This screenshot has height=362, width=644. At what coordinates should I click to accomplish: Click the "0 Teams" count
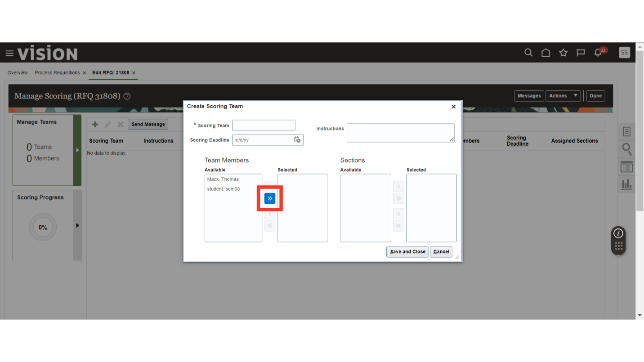pyautogui.click(x=39, y=147)
